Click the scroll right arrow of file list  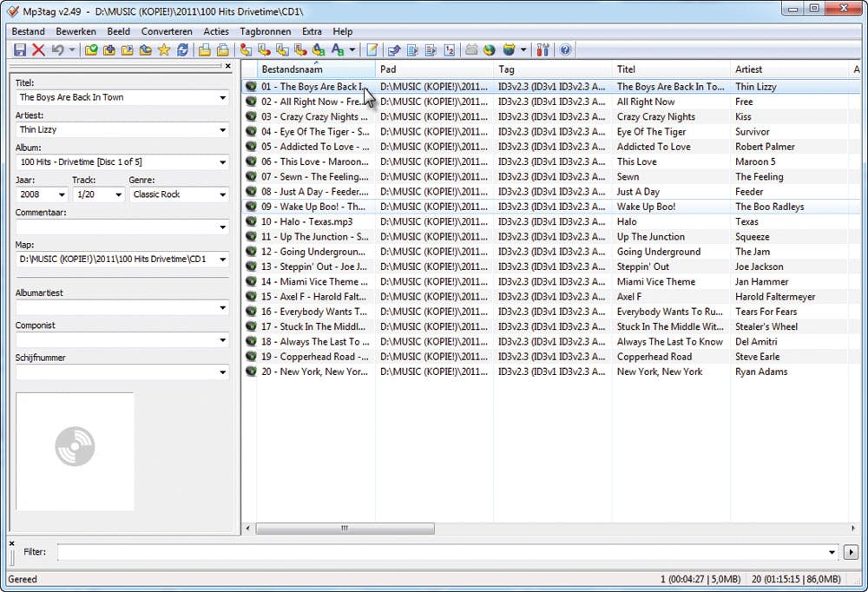[x=853, y=529]
